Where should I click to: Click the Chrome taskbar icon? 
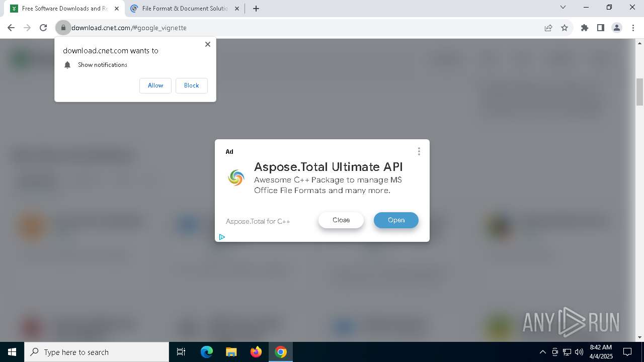click(281, 352)
